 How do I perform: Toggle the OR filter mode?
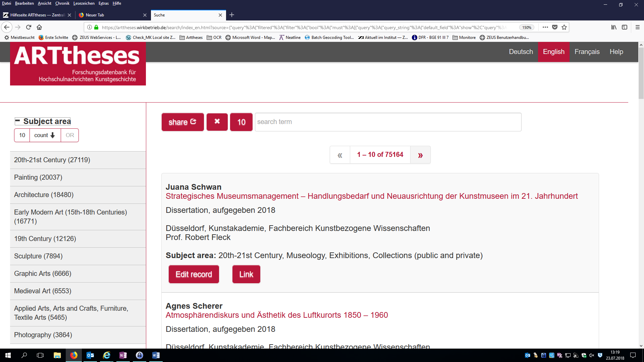pos(70,135)
